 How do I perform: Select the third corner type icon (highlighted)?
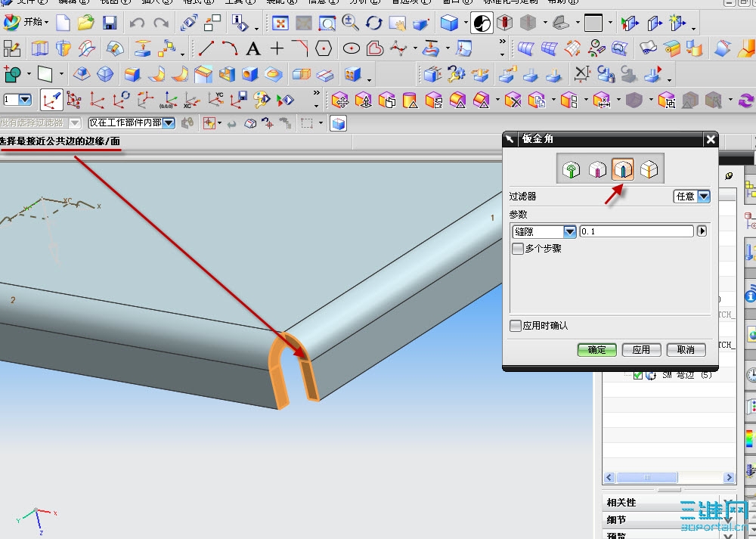point(623,169)
